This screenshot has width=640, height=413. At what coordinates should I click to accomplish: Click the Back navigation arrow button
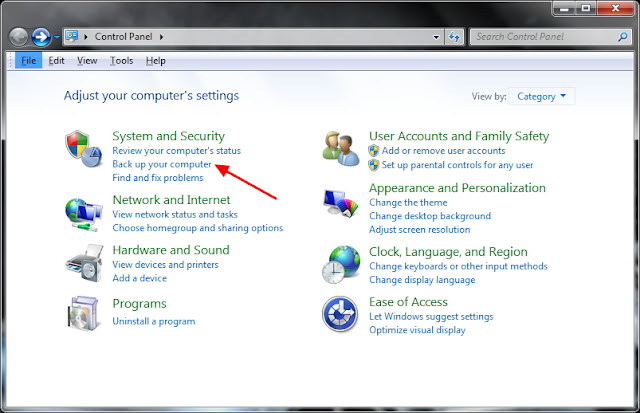pyautogui.click(x=18, y=37)
